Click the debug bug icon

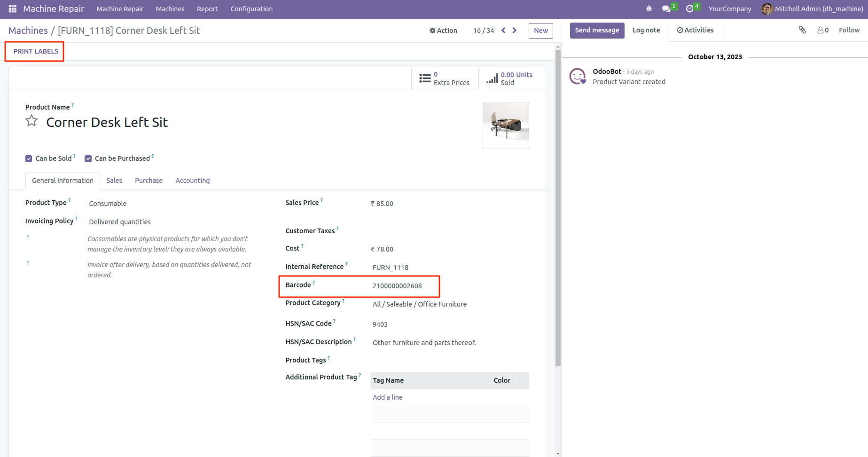(649, 8)
